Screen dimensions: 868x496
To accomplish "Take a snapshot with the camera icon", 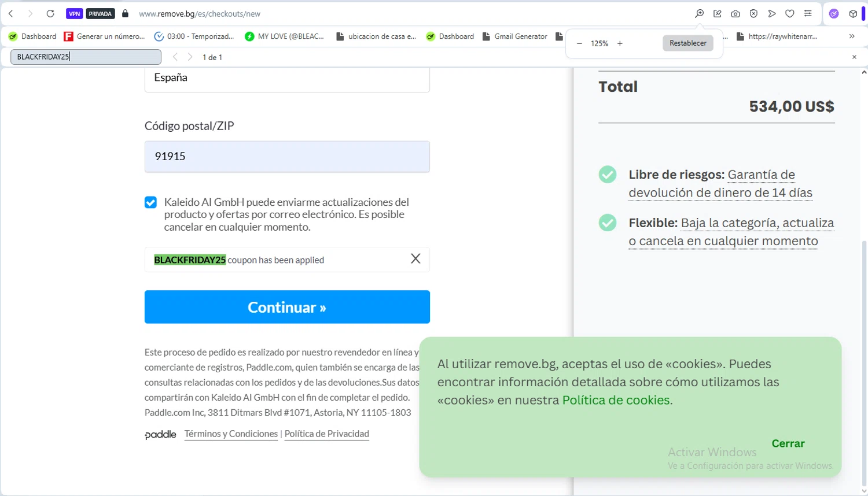I will point(735,14).
